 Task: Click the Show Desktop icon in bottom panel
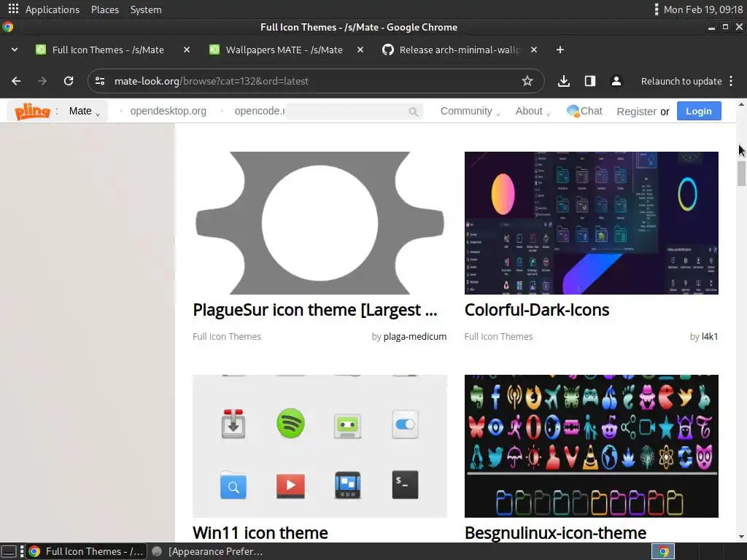point(9,551)
